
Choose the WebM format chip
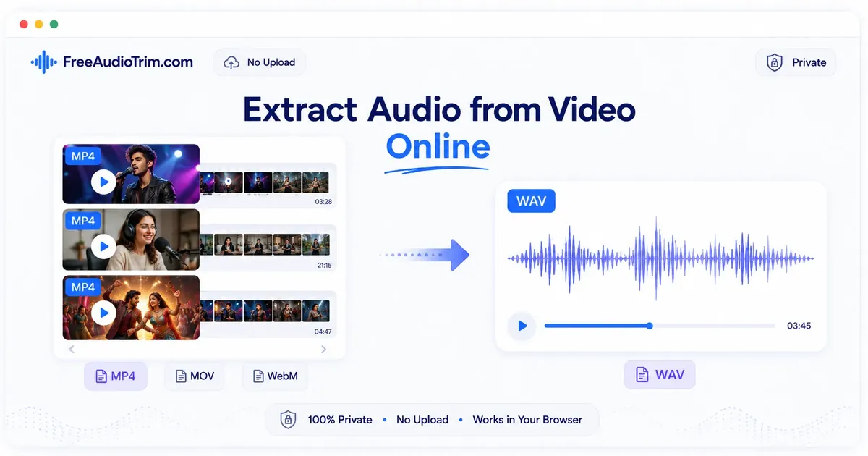tap(275, 376)
